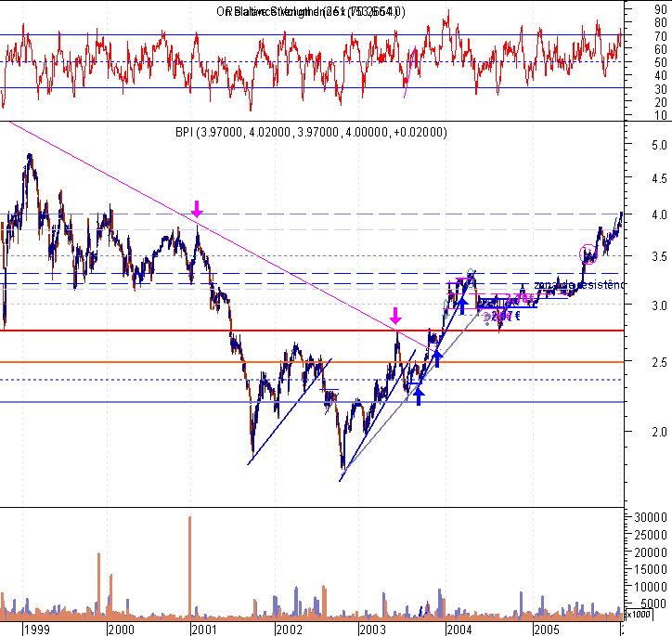Viewport: 672px width, 636px height.
Task: Select the 2001 year label
Action: click(204, 630)
